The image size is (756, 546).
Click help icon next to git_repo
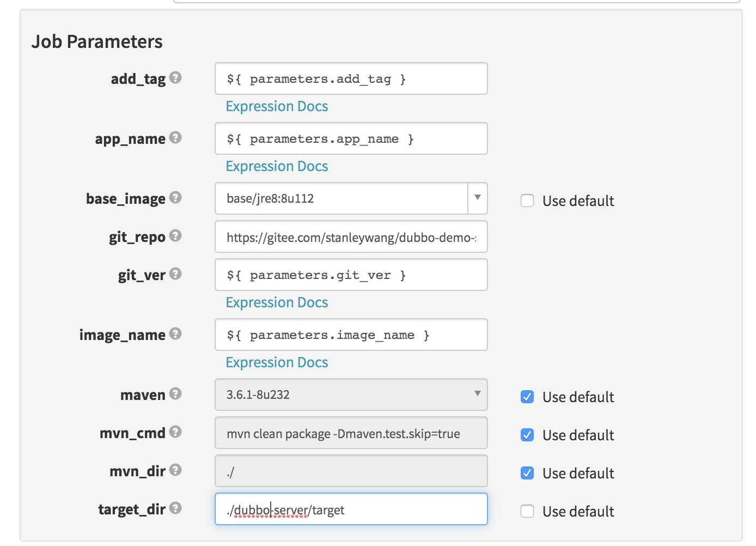pyautogui.click(x=175, y=235)
